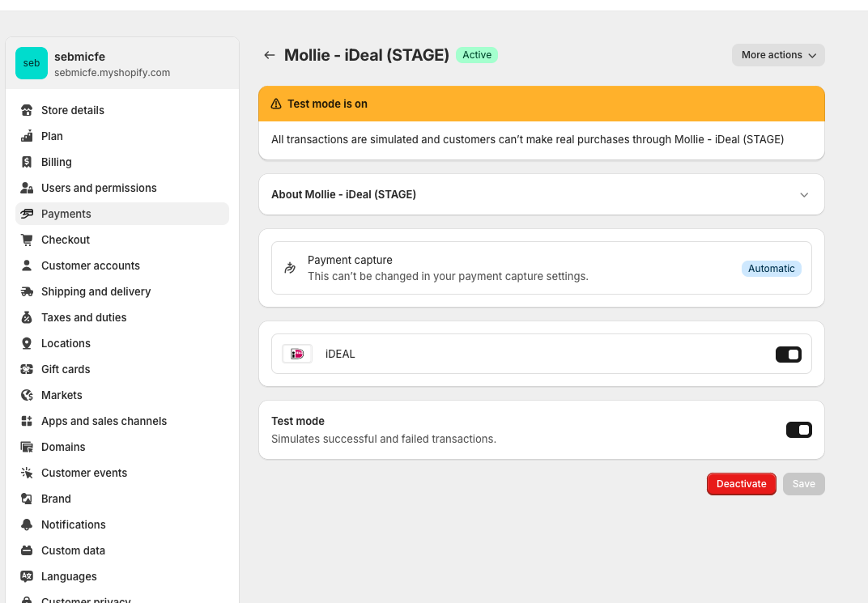Select Users and permissions
The width and height of the screenshot is (868, 603).
(121, 188)
